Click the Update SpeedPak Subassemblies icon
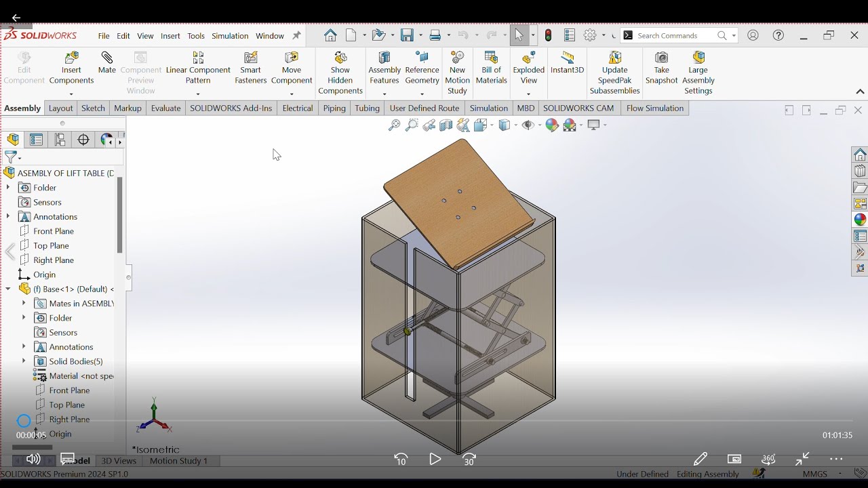868x488 pixels. (x=615, y=58)
